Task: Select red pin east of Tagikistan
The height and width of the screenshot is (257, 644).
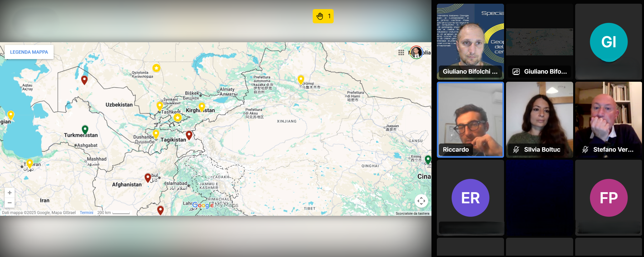Action: click(189, 135)
